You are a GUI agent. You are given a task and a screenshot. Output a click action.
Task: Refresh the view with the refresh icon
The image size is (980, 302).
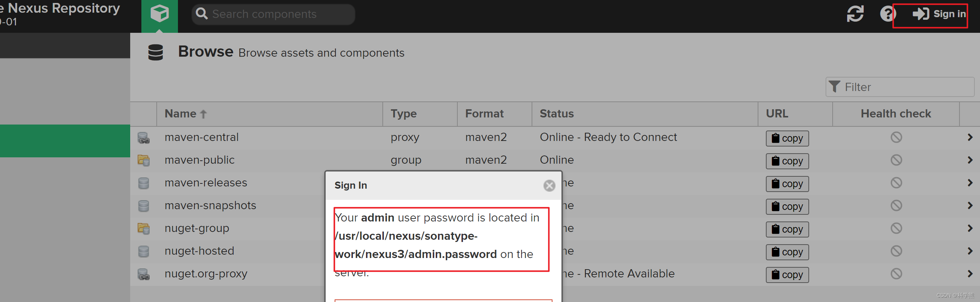855,14
